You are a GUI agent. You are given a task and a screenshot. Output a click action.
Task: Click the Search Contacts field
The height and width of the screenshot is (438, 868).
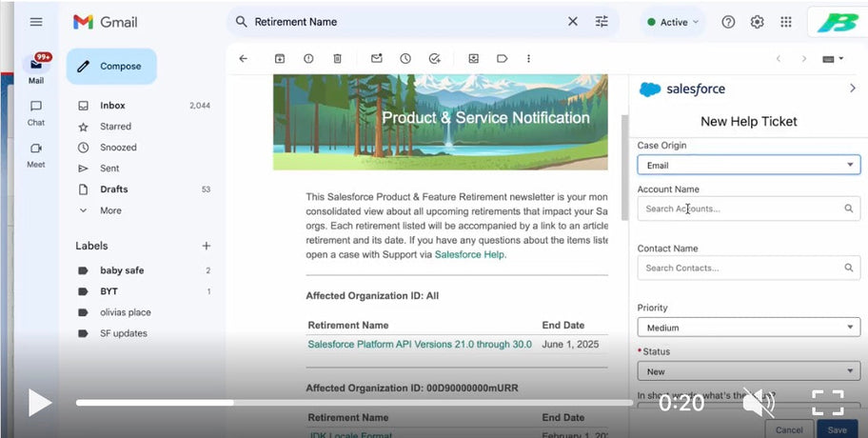[748, 268]
